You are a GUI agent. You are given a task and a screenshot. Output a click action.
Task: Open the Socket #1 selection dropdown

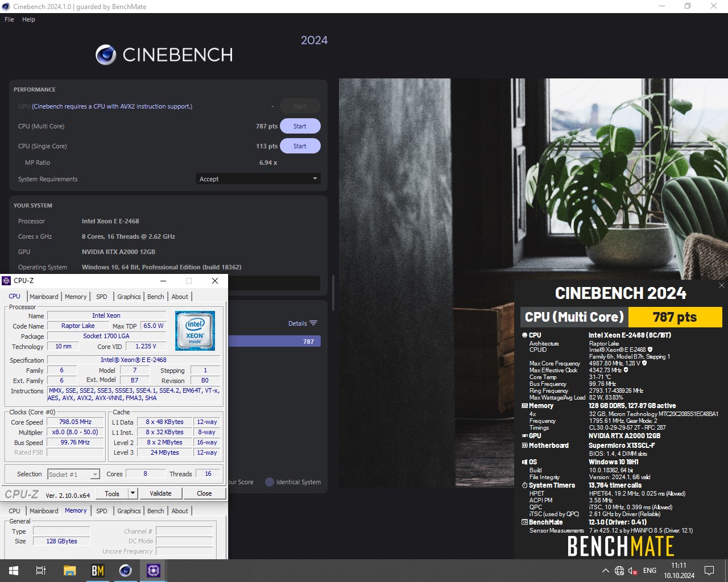(x=73, y=474)
